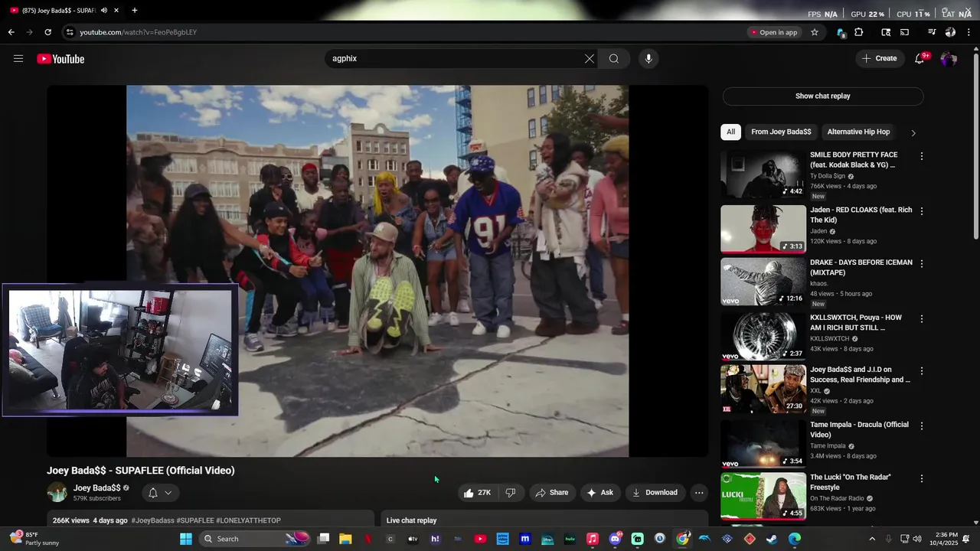The image size is (980, 551).
Task: Open options for Jaden RED CLOAKS video
Action: pos(921,211)
